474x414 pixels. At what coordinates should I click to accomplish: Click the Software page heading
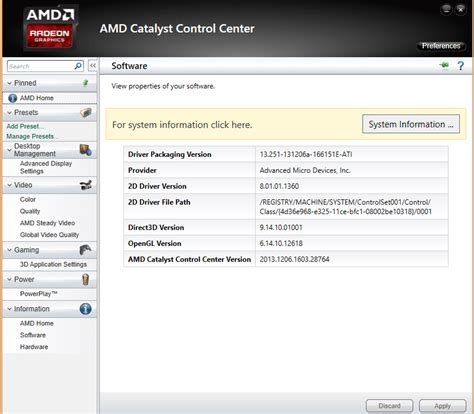point(129,66)
